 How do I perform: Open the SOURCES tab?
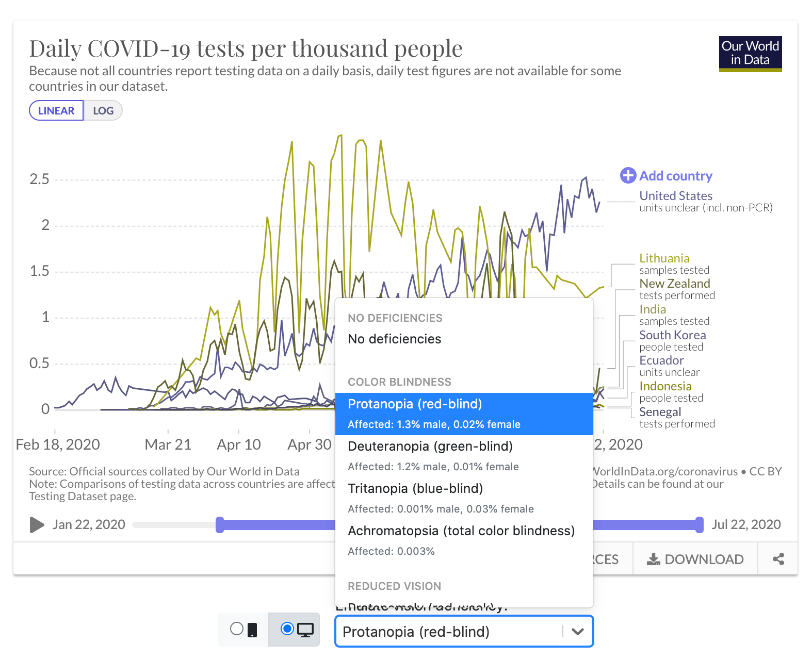pos(606,559)
